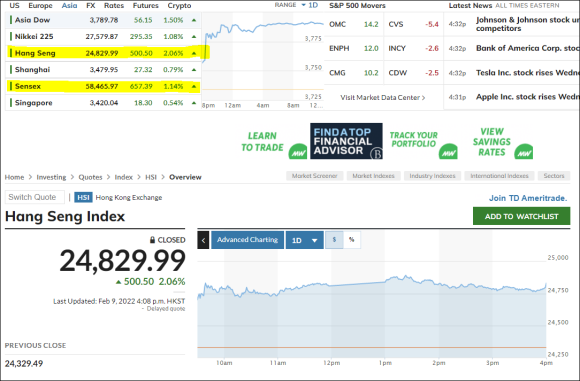580x381 pixels.
Task: Switch to the Rates tab
Action: (x=114, y=6)
